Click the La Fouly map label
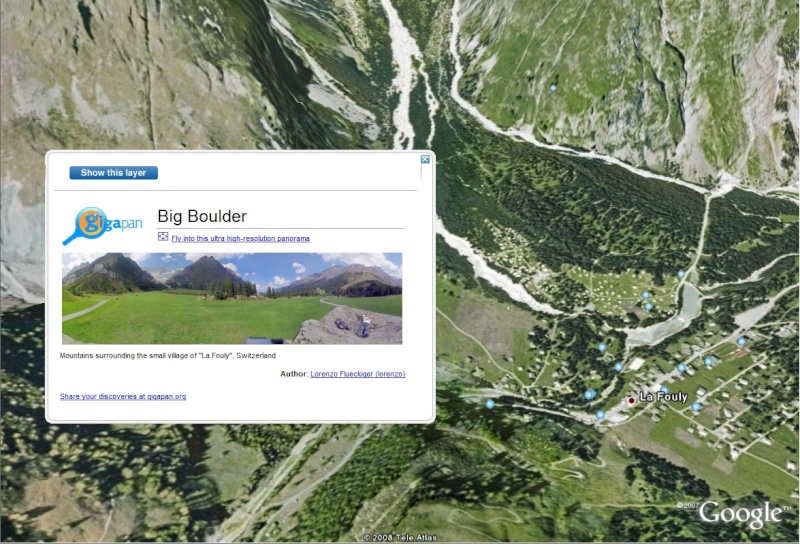Screen dimensions: 800x544 (663, 397)
